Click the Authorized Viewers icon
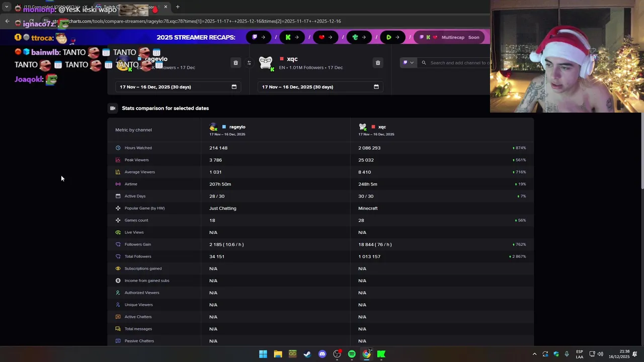The width and height of the screenshot is (644, 362). pyautogui.click(x=118, y=293)
